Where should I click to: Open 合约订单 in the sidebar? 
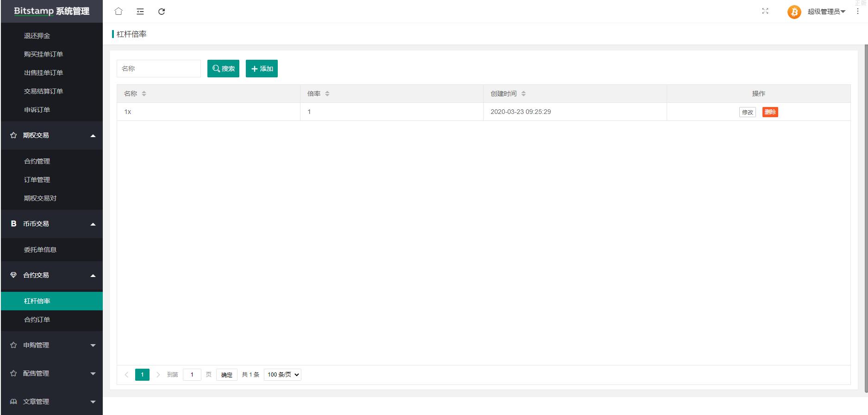(x=37, y=320)
